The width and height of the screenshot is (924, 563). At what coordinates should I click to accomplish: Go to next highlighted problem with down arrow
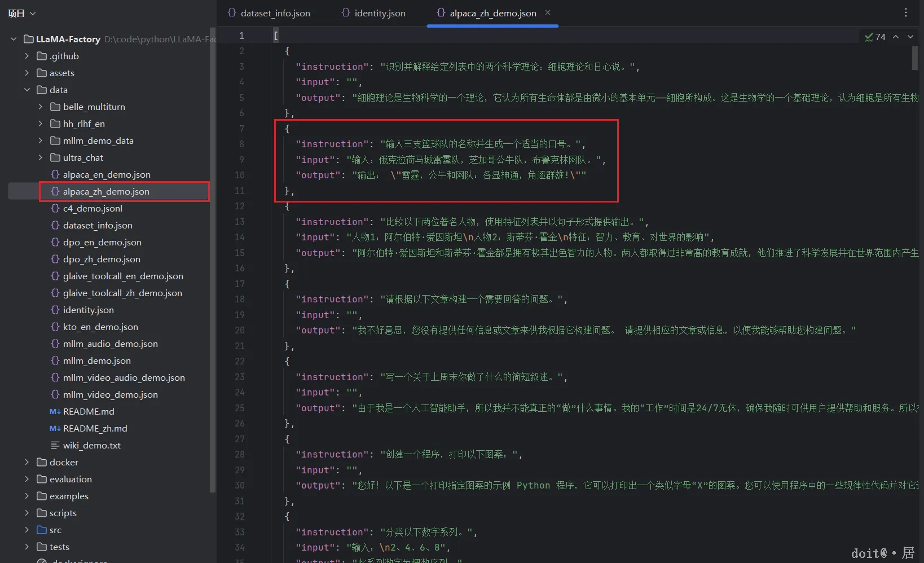910,37
